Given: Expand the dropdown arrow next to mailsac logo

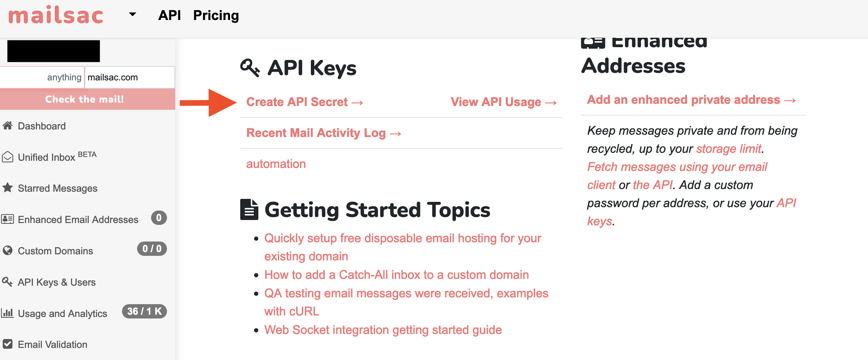Looking at the screenshot, I should 132,15.
